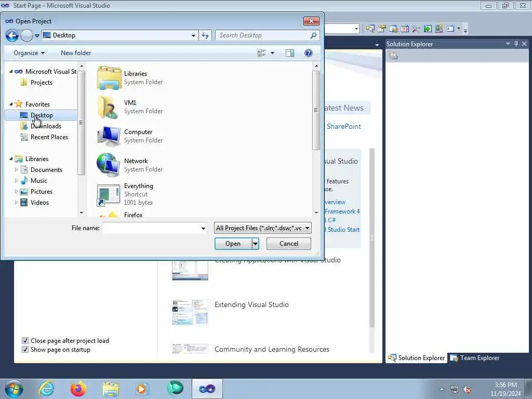
Task: Select the VM1 user folder icon
Action: click(109, 107)
